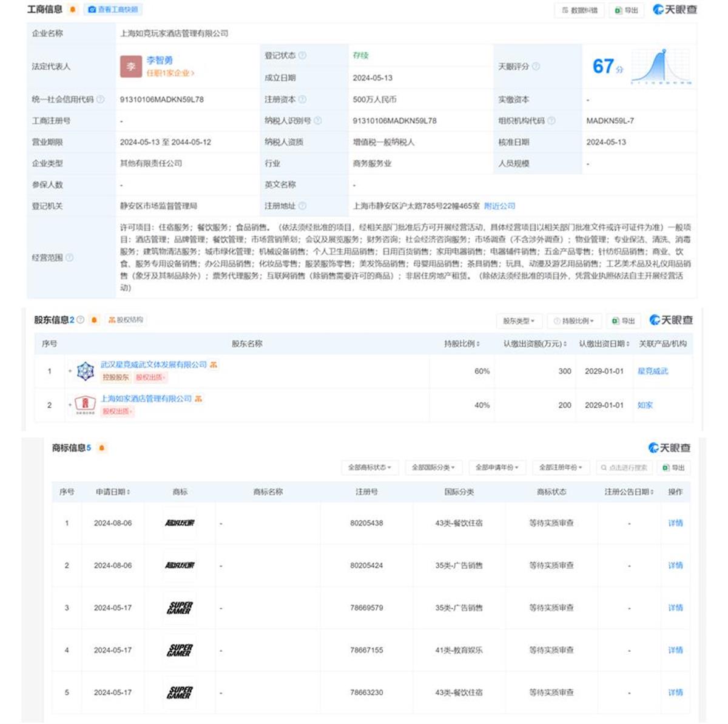The height and width of the screenshot is (724, 728).
Task: Open SUPER GAMER trademark image for 78663230
Action: pyautogui.click(x=180, y=692)
